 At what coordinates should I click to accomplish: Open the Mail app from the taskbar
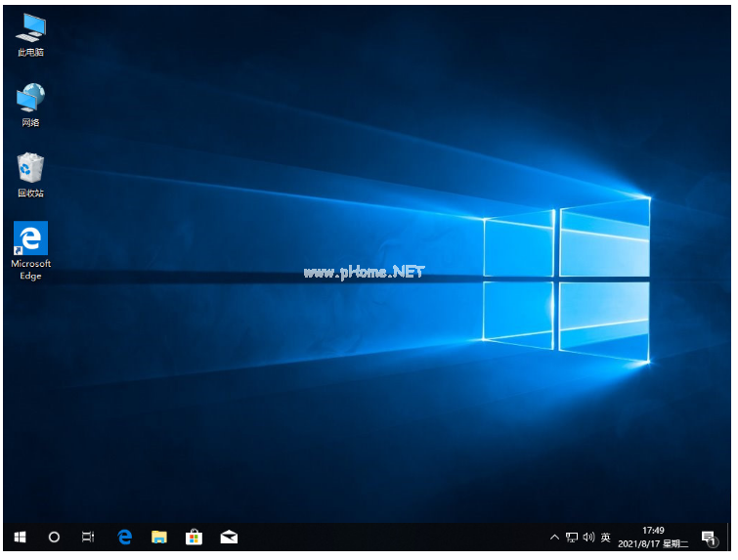point(229,537)
